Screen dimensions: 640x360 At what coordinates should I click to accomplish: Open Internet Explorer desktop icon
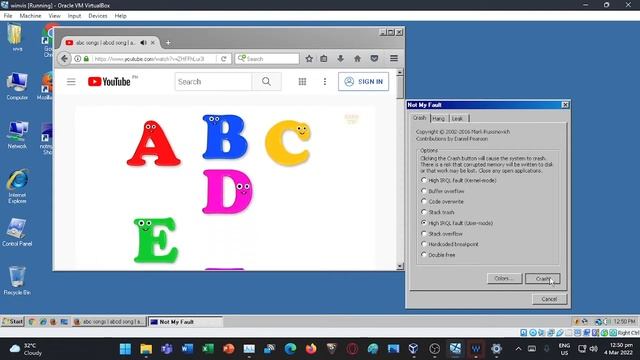pos(17,187)
